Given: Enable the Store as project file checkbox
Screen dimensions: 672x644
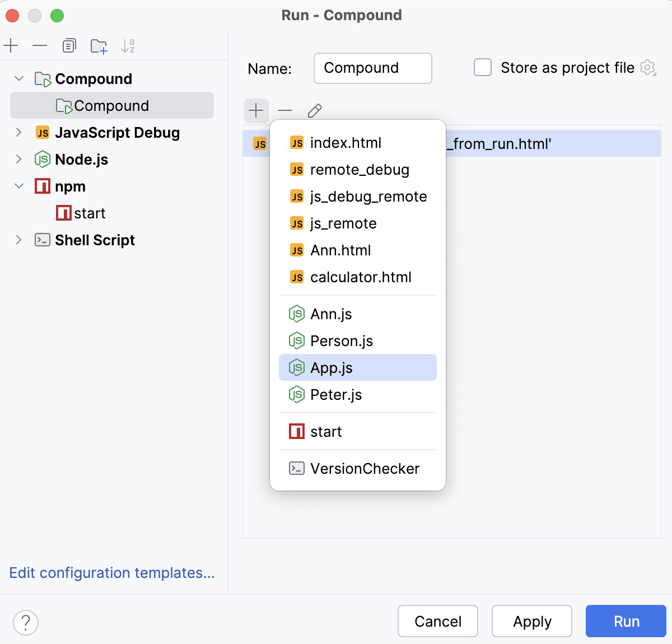Looking at the screenshot, I should click(482, 67).
